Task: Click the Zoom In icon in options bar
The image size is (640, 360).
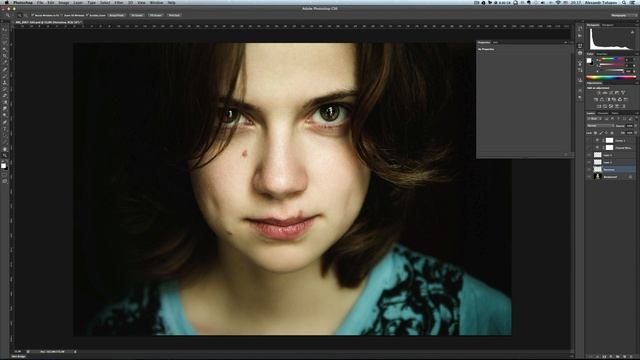Action: (x=20, y=15)
